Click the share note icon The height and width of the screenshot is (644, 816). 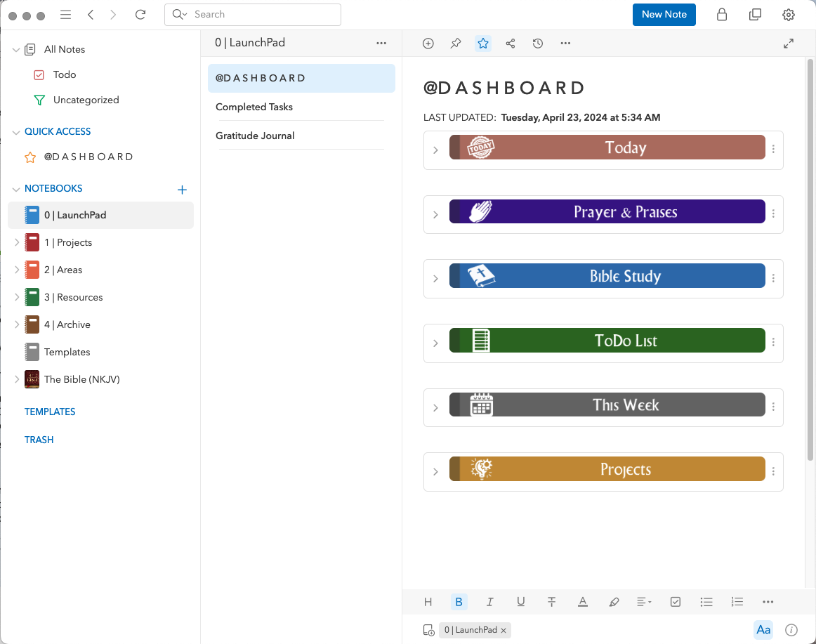(511, 44)
